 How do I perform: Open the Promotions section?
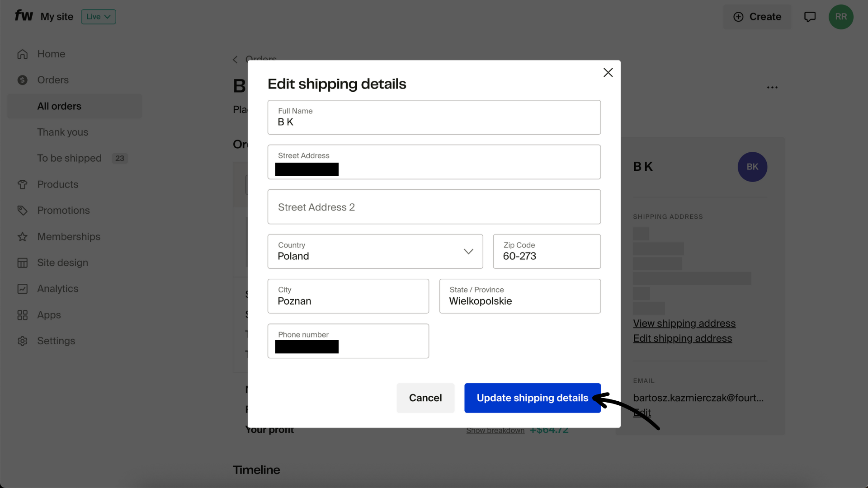click(63, 210)
